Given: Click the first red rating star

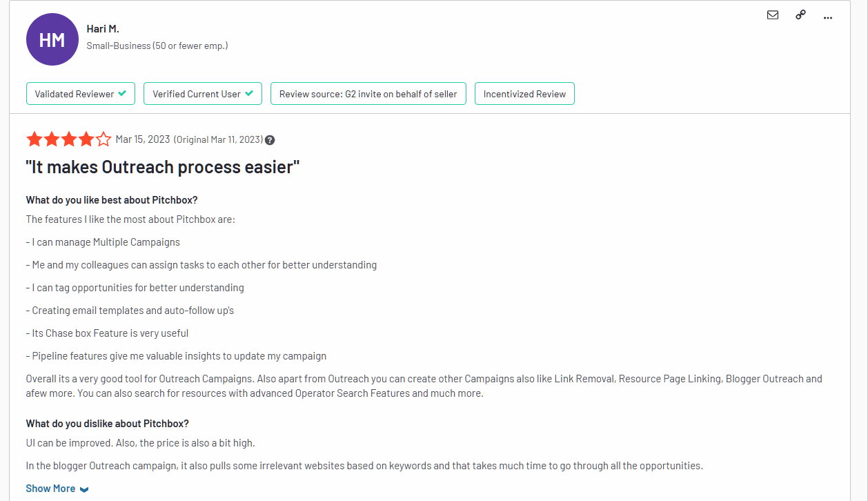Looking at the screenshot, I should [x=34, y=139].
